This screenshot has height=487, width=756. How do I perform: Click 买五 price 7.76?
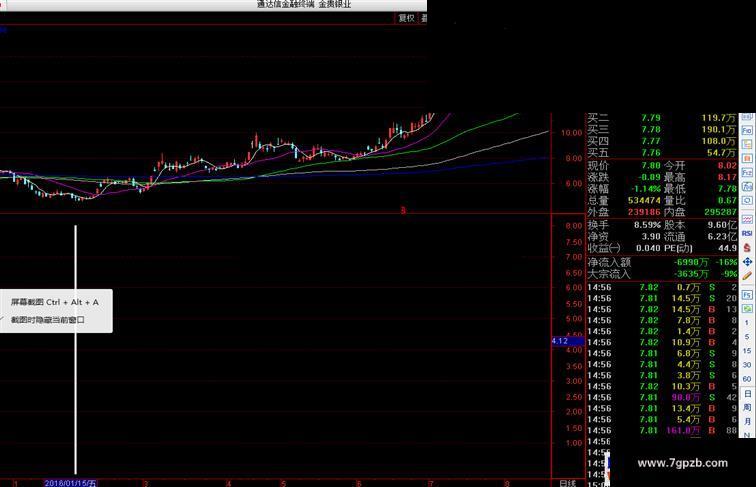pyautogui.click(x=650, y=153)
